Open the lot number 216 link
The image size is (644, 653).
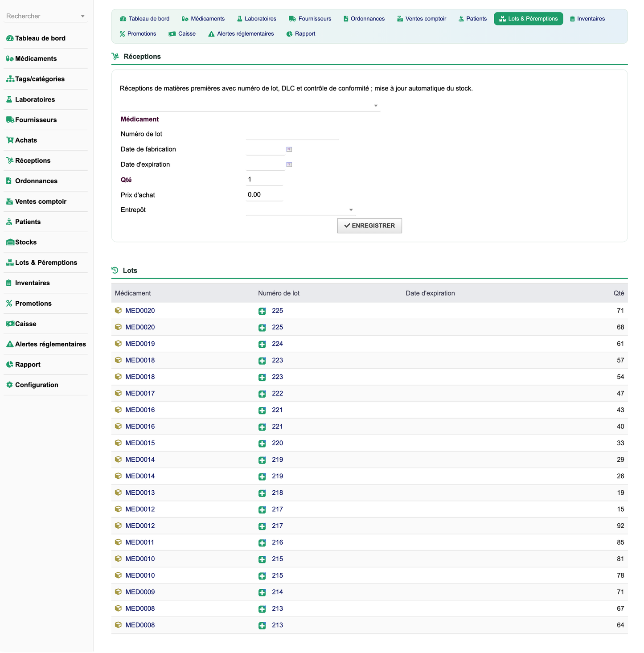(277, 542)
